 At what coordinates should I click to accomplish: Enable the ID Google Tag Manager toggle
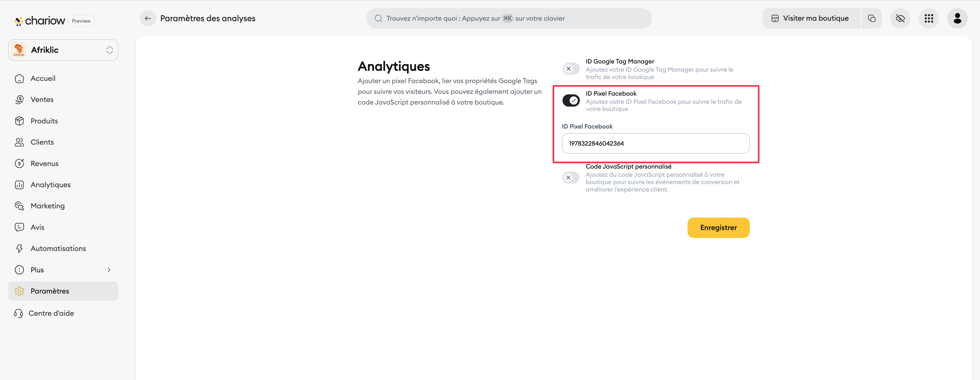tap(571, 69)
